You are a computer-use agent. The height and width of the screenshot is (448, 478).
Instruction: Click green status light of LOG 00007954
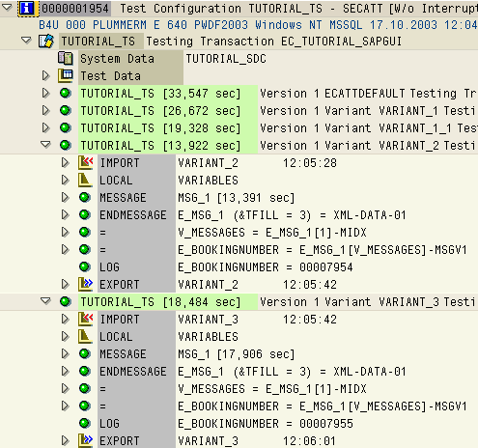click(85, 267)
